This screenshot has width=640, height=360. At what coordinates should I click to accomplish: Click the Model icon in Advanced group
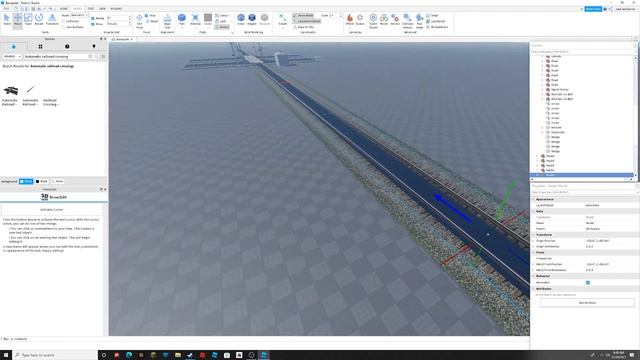coord(384,19)
